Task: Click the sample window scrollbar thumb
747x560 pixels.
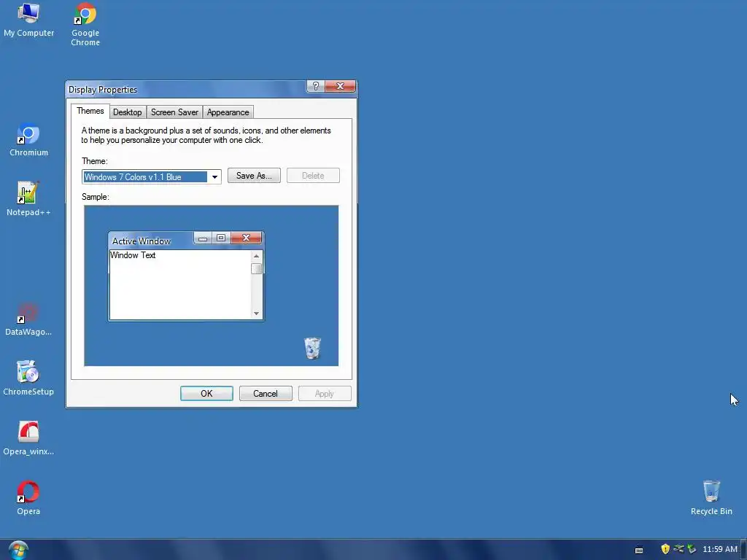Action: pos(256,269)
